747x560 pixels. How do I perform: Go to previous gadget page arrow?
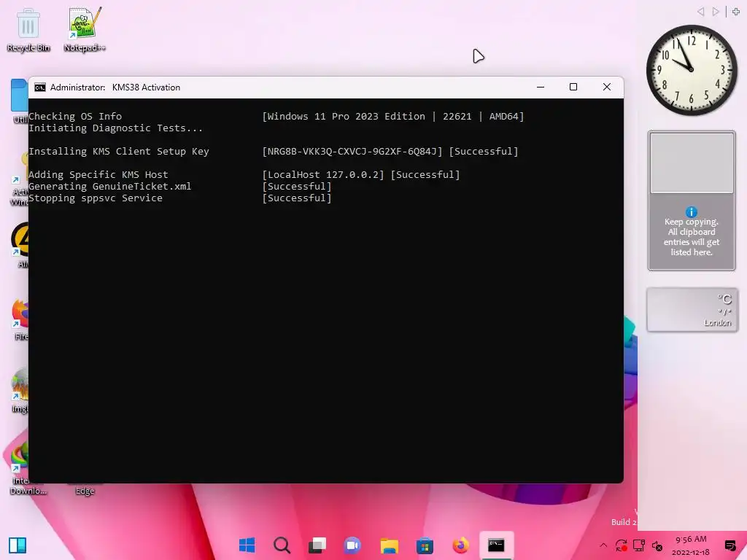click(x=700, y=12)
